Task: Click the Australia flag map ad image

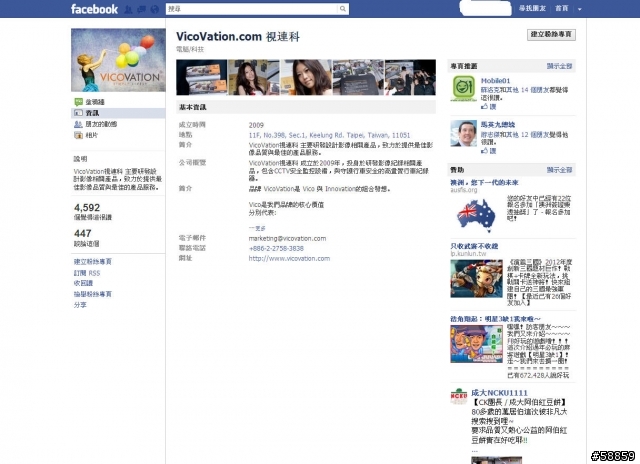Action: point(476,215)
